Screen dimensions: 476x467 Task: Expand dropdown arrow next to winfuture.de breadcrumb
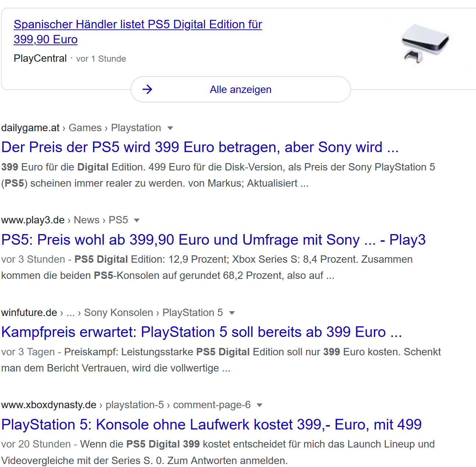(232, 313)
